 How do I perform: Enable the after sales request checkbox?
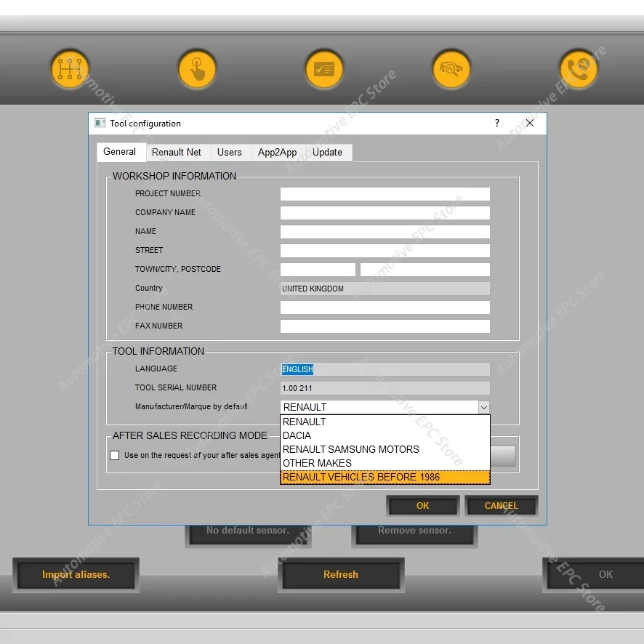pyautogui.click(x=115, y=455)
